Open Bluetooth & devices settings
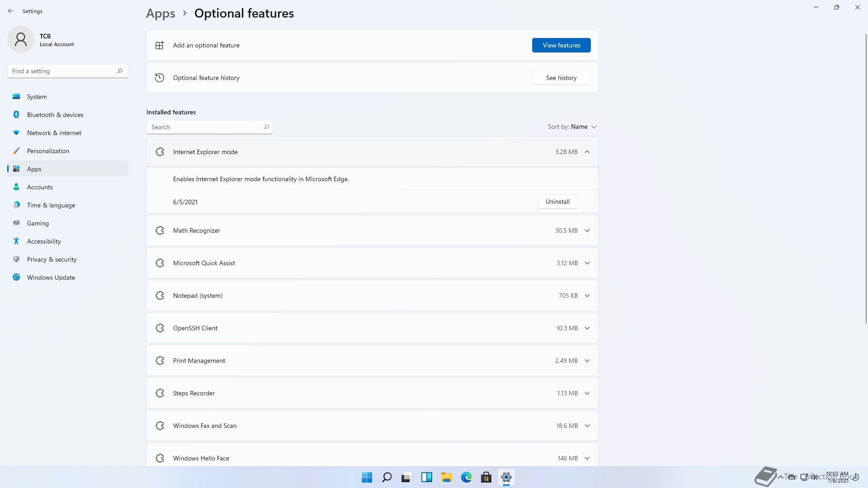868x488 pixels. (68, 115)
